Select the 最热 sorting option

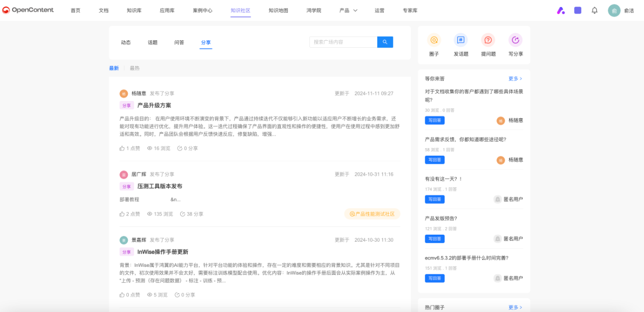pos(134,67)
